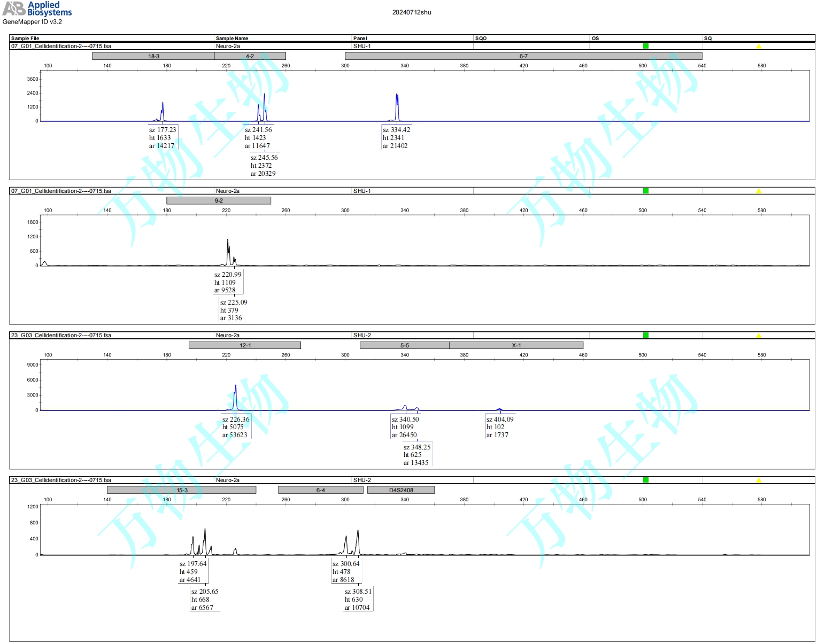Click green OS square above the 18-3 marker
818x644 pixels.
[645, 46]
